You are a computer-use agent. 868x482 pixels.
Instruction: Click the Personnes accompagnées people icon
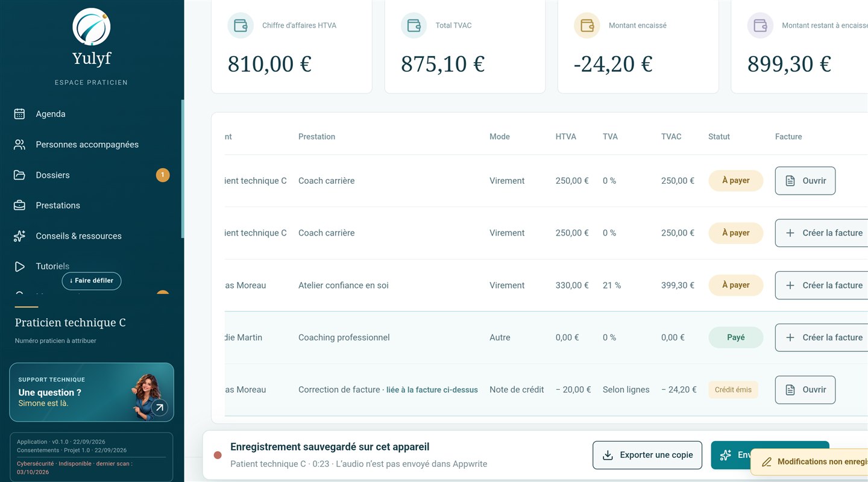pyautogui.click(x=19, y=145)
